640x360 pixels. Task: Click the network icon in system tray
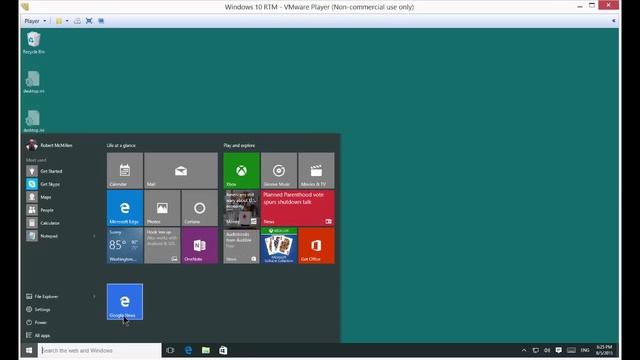pyautogui.click(x=536, y=350)
